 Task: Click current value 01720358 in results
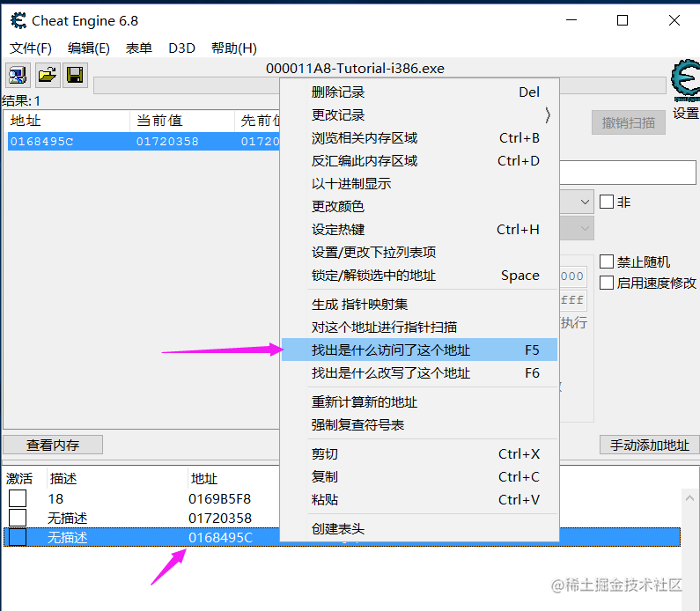point(167,142)
